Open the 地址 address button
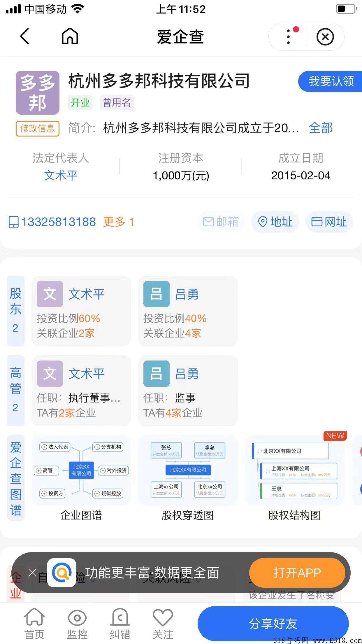Screen dimensions: 362x644 pyautogui.click(x=275, y=222)
